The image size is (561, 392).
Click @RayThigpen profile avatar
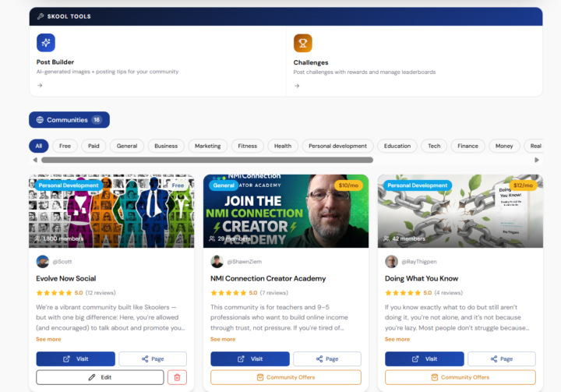click(x=391, y=262)
